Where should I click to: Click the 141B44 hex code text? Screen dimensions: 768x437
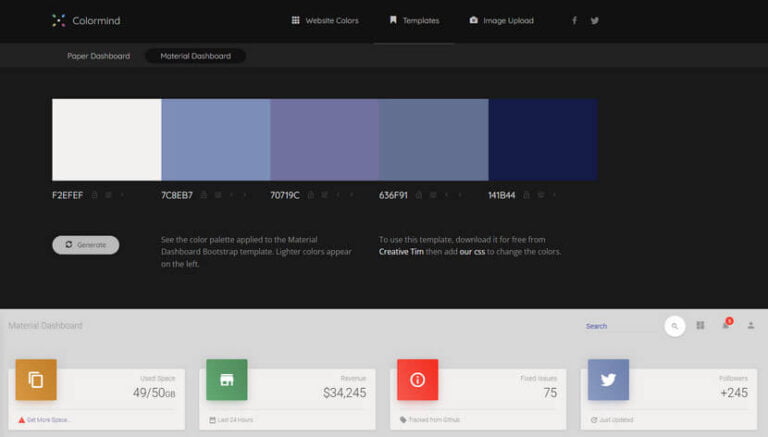[x=502, y=195]
